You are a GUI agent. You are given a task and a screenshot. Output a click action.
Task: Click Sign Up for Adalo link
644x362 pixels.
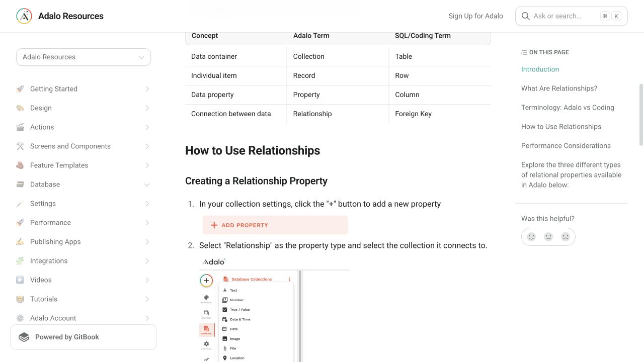click(475, 16)
